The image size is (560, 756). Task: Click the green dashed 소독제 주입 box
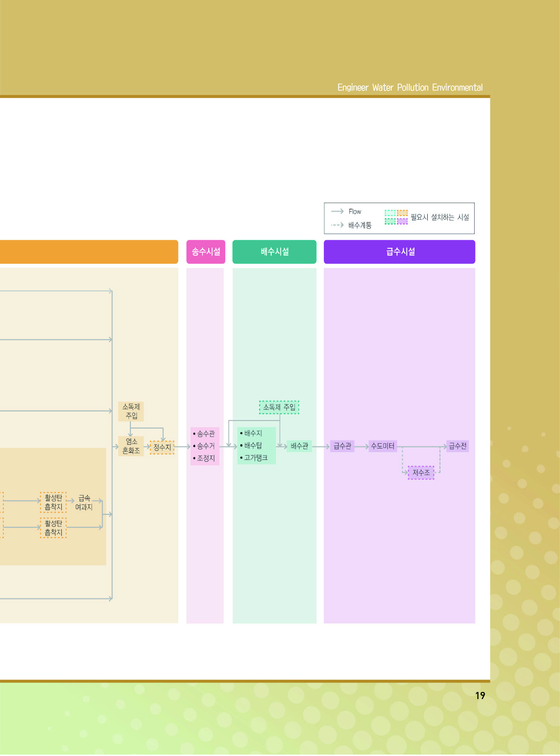279,407
